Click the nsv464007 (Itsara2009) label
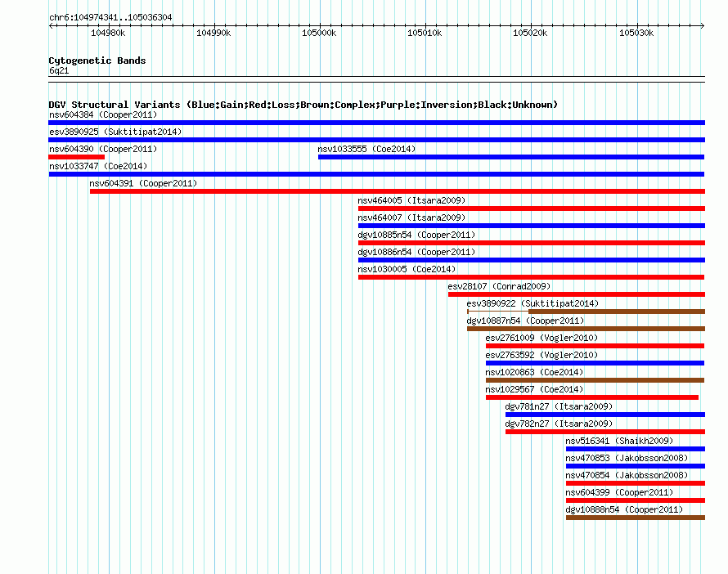This screenshot has width=728, height=574. tap(411, 217)
